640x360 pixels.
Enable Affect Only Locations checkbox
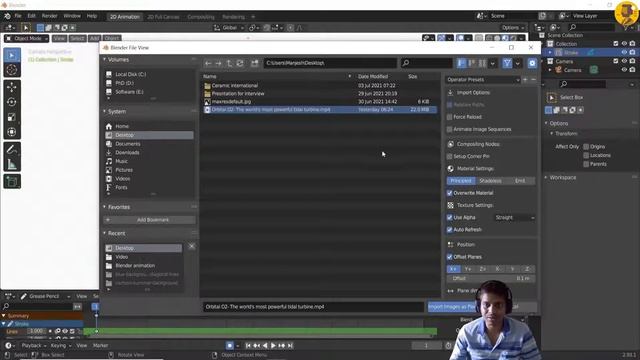coord(586,156)
